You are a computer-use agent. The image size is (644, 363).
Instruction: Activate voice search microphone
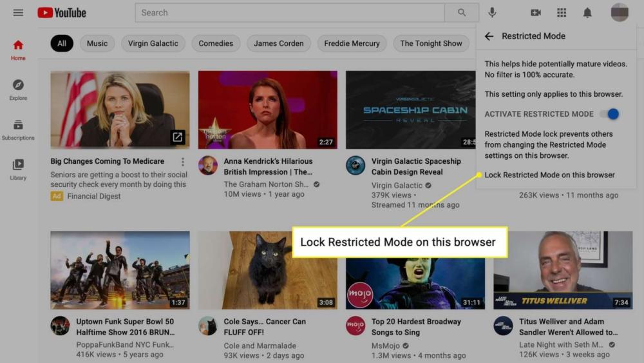click(x=492, y=13)
